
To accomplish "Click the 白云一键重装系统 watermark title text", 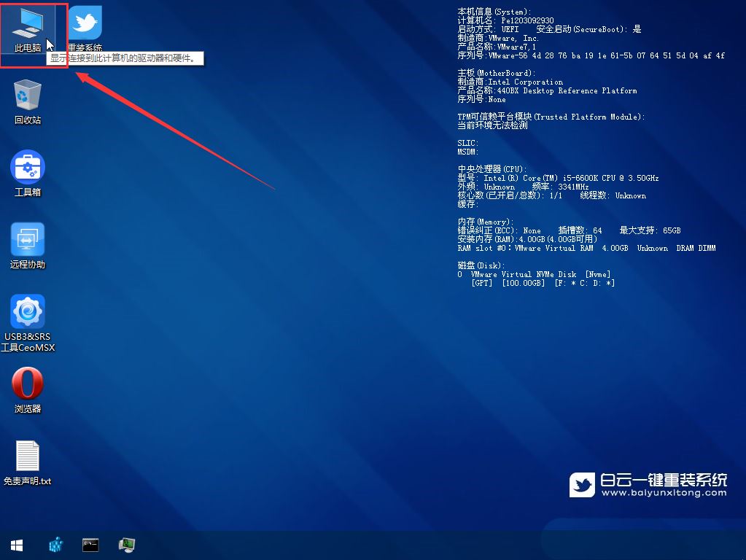I will [664, 479].
